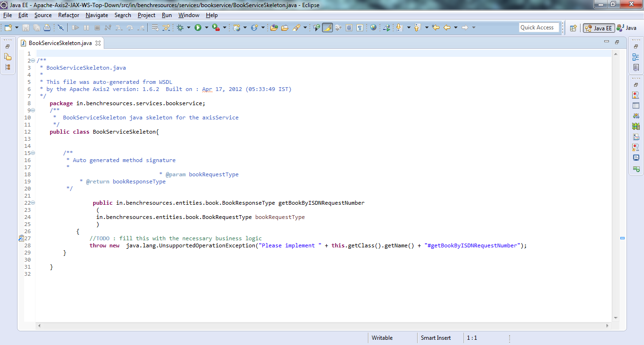Viewport: 644px width, 345px height.
Task: Click the Open Type icon
Action: 274,27
